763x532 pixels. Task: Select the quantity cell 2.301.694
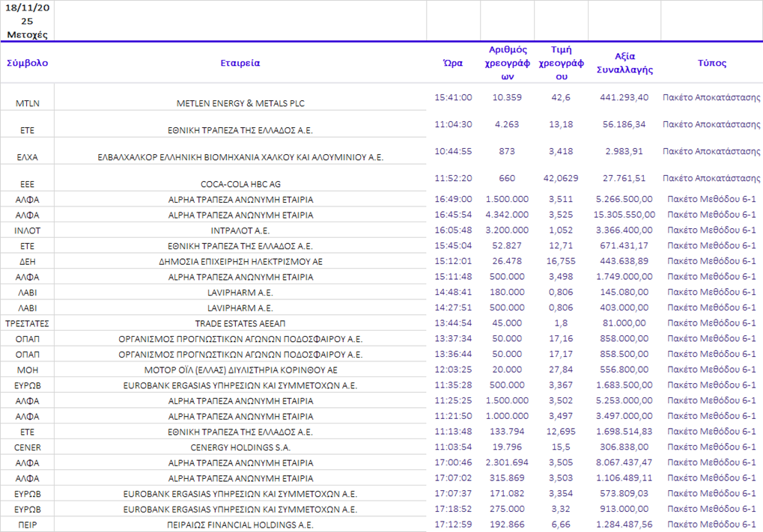(x=507, y=462)
